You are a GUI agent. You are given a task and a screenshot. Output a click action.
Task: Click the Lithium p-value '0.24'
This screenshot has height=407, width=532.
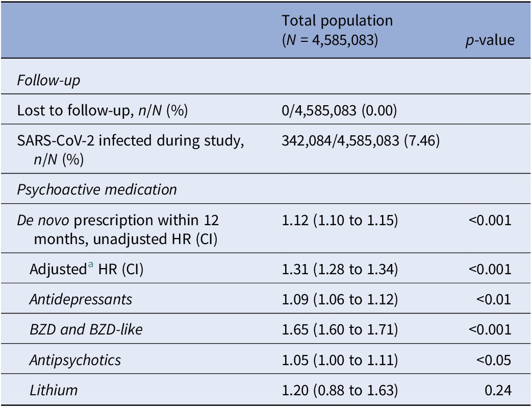click(498, 390)
